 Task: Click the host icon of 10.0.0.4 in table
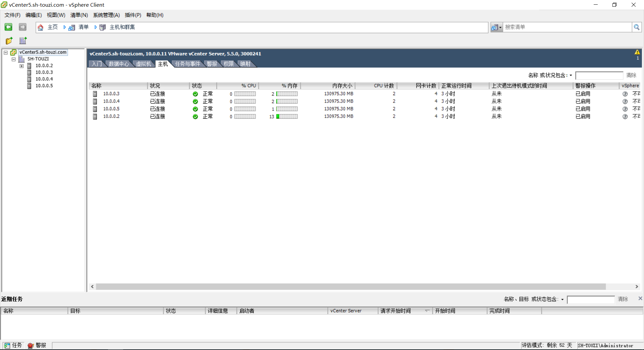pos(95,101)
